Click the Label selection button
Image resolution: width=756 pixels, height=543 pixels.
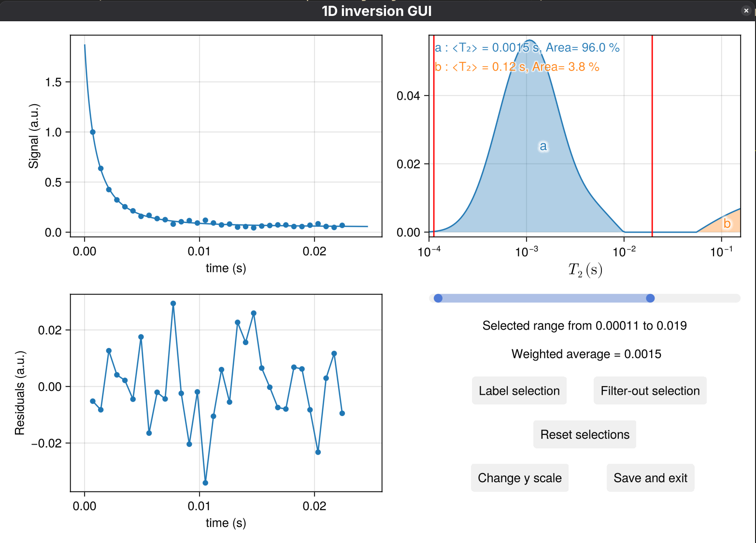click(519, 391)
